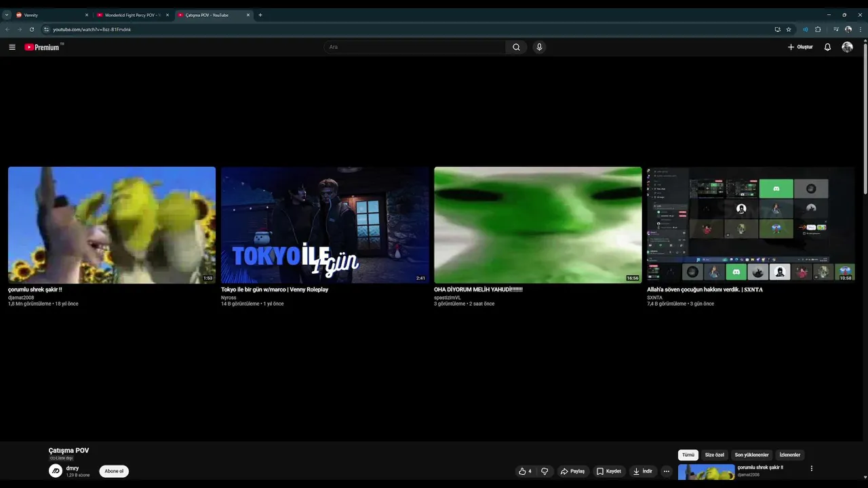This screenshot has width=868, height=488.
Task: Select the Son yüklenenler filter chip
Action: click(x=752, y=455)
